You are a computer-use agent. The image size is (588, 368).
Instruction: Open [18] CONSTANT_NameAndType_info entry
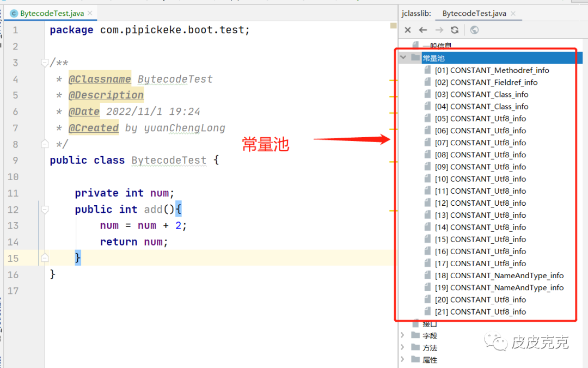click(x=499, y=275)
